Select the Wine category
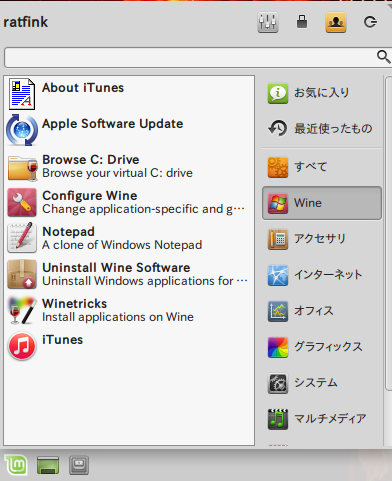 322,203
